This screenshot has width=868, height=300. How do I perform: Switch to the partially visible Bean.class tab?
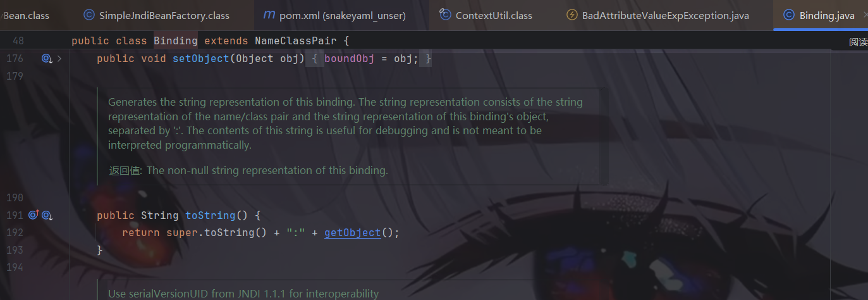25,15
